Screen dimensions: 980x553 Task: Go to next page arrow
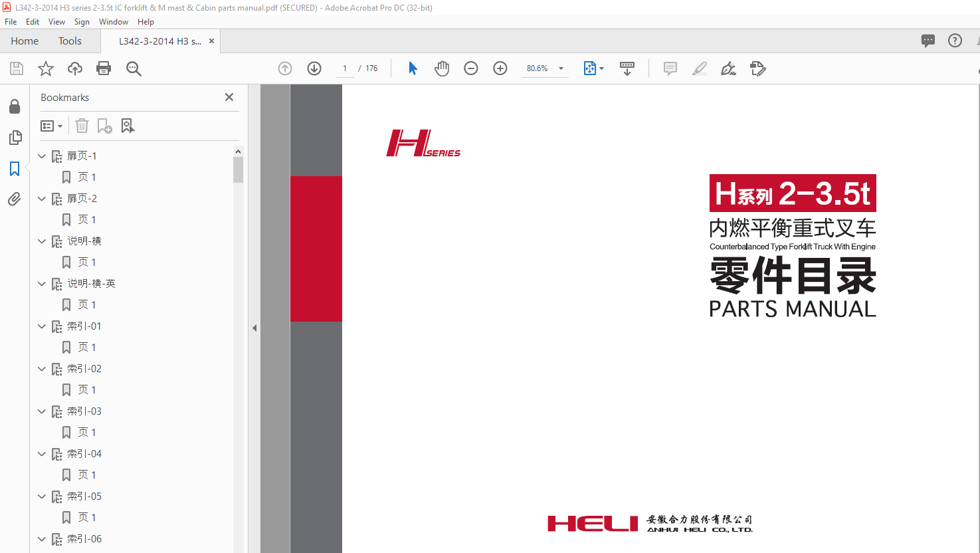pyautogui.click(x=314, y=68)
